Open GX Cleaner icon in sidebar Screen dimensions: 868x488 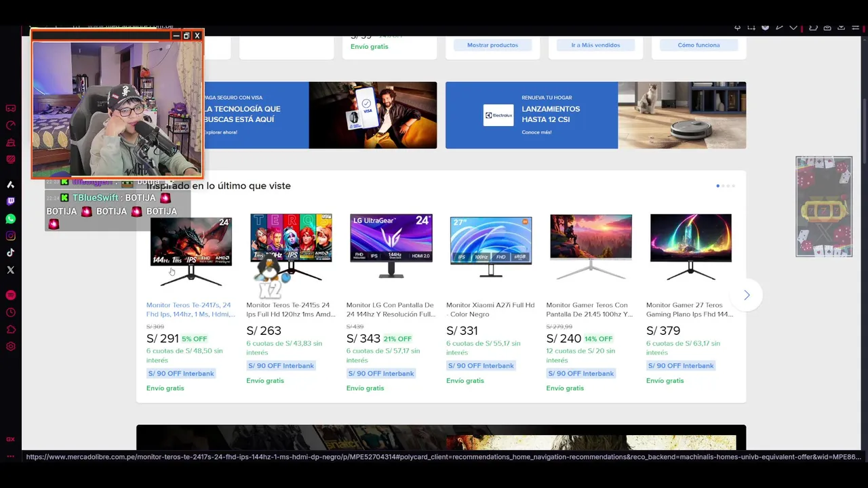pos(10,142)
